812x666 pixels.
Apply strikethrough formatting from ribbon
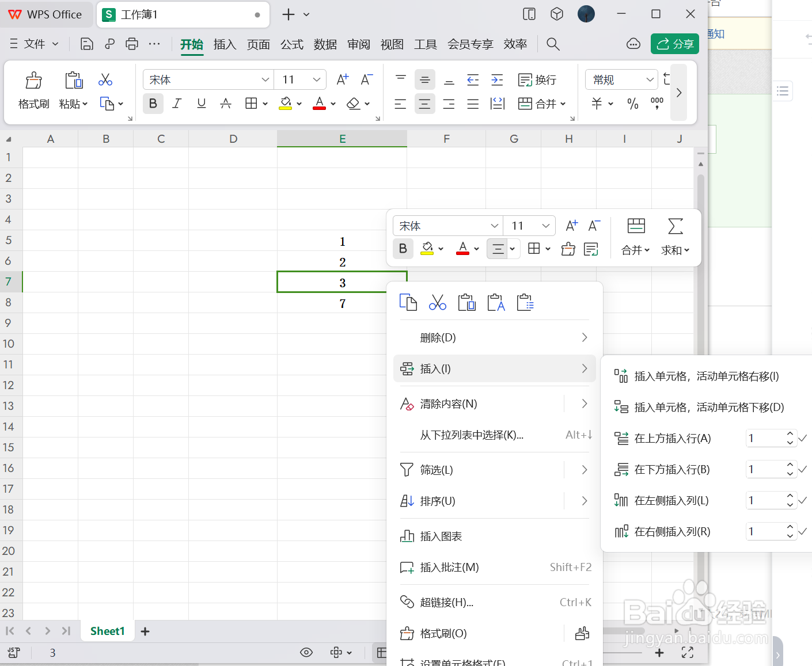pos(226,104)
